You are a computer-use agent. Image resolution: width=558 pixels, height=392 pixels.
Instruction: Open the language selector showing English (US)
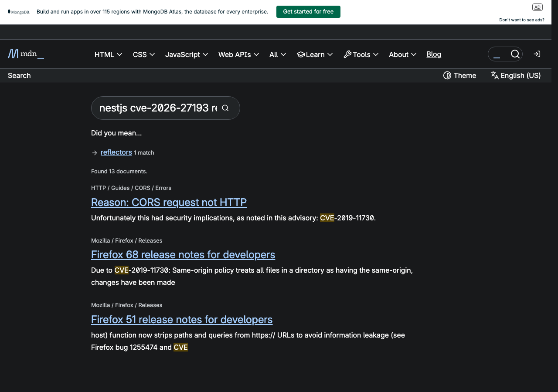515,75
